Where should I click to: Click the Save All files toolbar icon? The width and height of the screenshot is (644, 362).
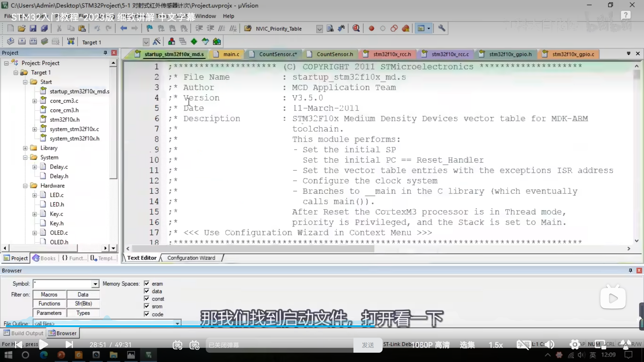44,28
